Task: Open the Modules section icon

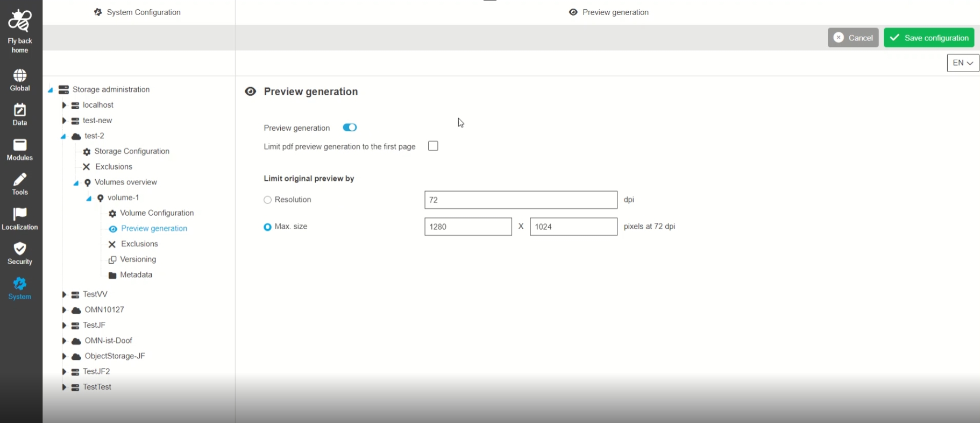Action: [20, 145]
